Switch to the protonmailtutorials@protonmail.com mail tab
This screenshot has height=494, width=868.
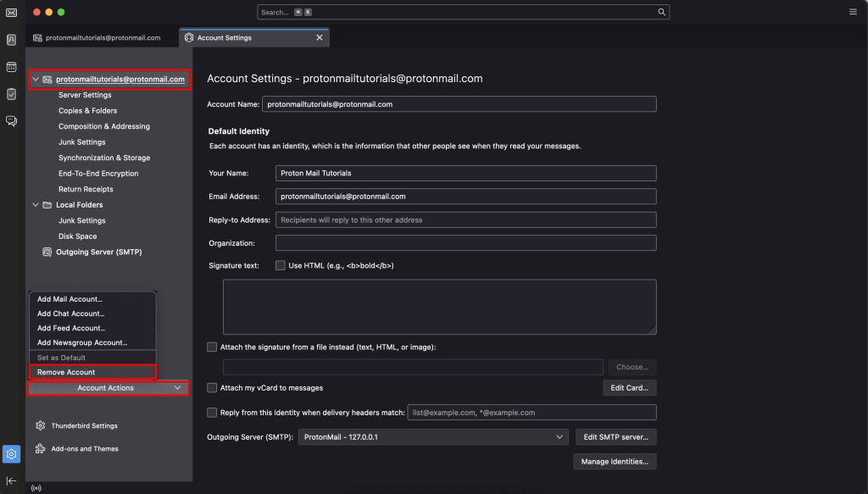tap(103, 37)
